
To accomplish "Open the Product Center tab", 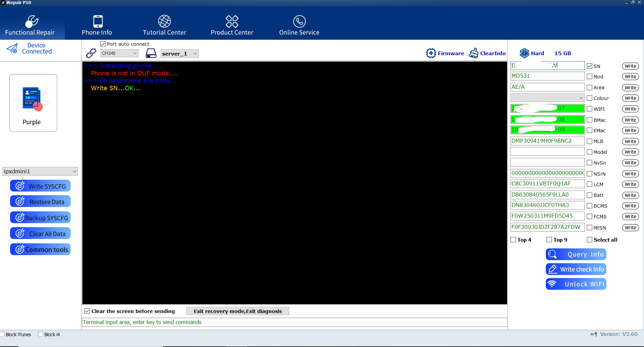I will [x=232, y=25].
